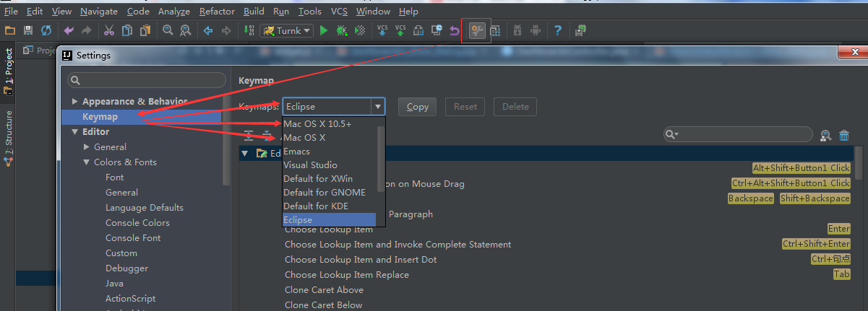Click the Android robot toolbar icon
The height and width of the screenshot is (311, 868).
tap(536, 30)
